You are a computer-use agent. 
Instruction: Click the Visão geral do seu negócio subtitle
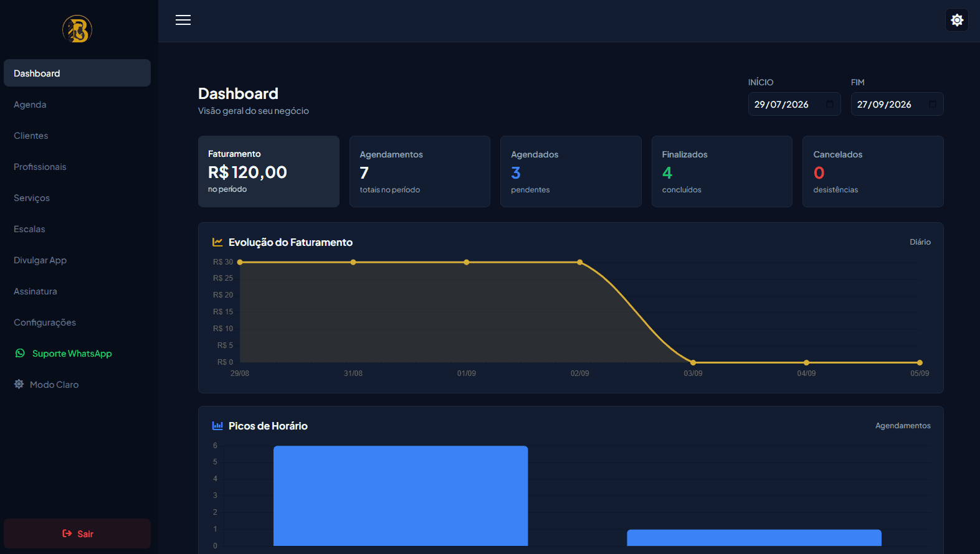tap(254, 111)
